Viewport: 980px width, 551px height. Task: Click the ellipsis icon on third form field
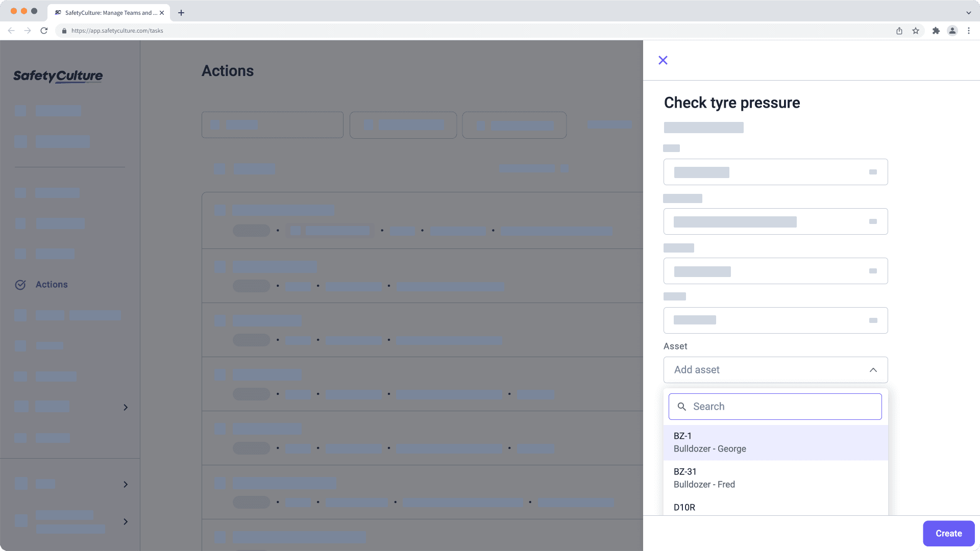point(874,270)
